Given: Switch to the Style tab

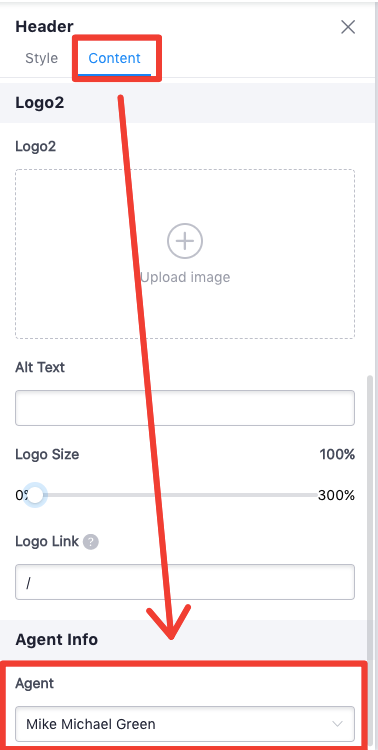Looking at the screenshot, I should [42, 58].
